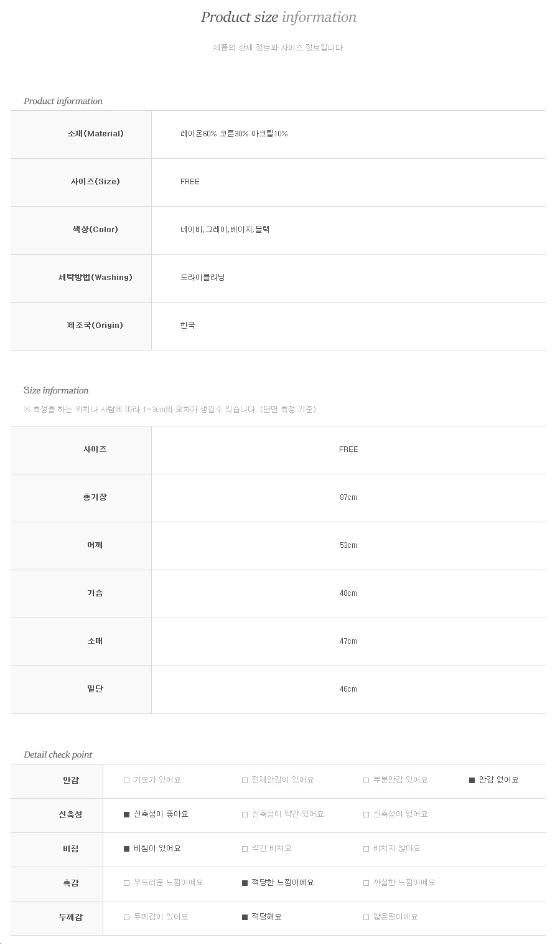Uncheck the '비침이 있어요' checkbox
The image size is (560, 950).
click(x=127, y=849)
